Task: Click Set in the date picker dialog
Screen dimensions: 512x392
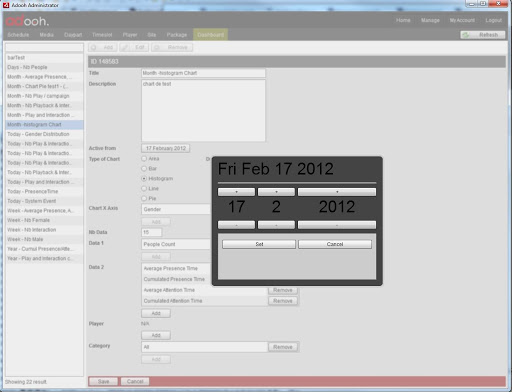Action: (x=259, y=244)
